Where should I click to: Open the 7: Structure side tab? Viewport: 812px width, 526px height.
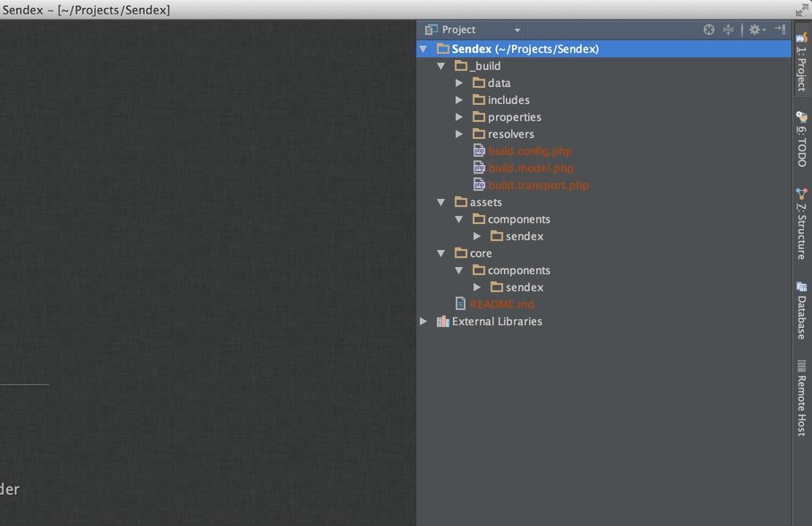tap(801, 223)
